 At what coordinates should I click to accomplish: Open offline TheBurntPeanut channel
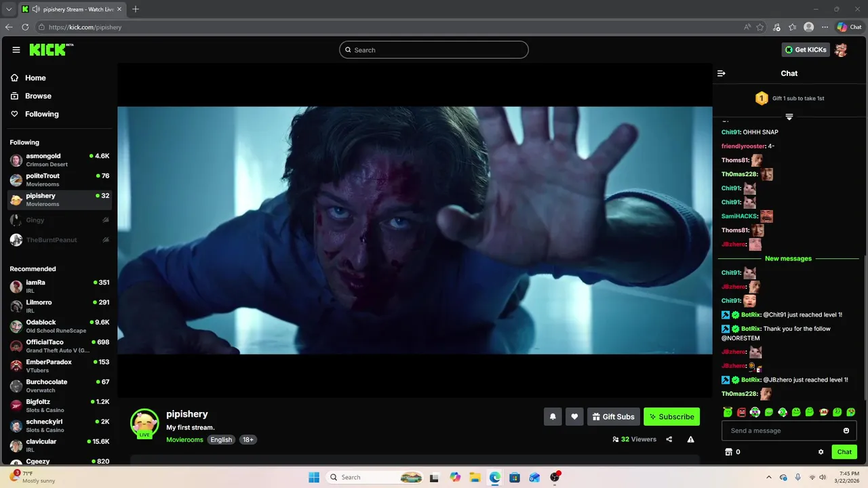60,240
